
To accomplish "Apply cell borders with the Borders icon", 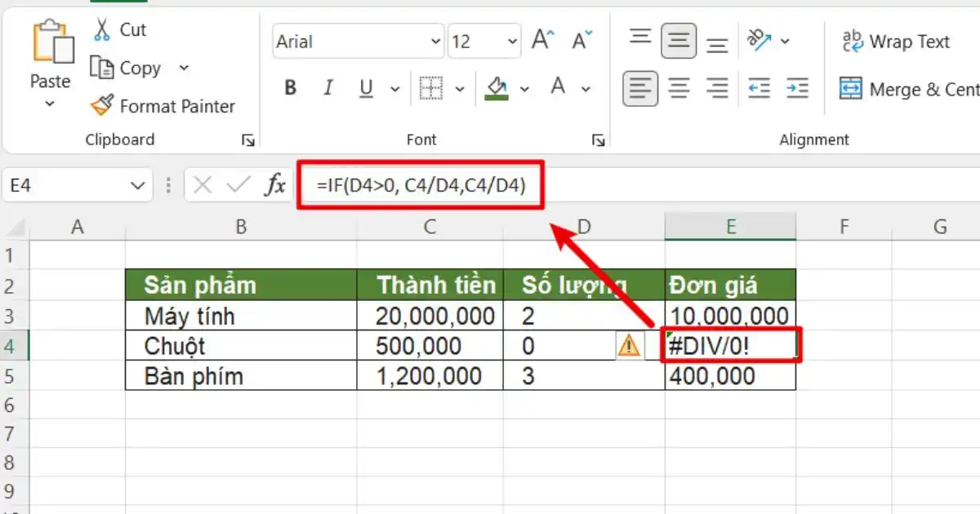I will pyautogui.click(x=430, y=88).
